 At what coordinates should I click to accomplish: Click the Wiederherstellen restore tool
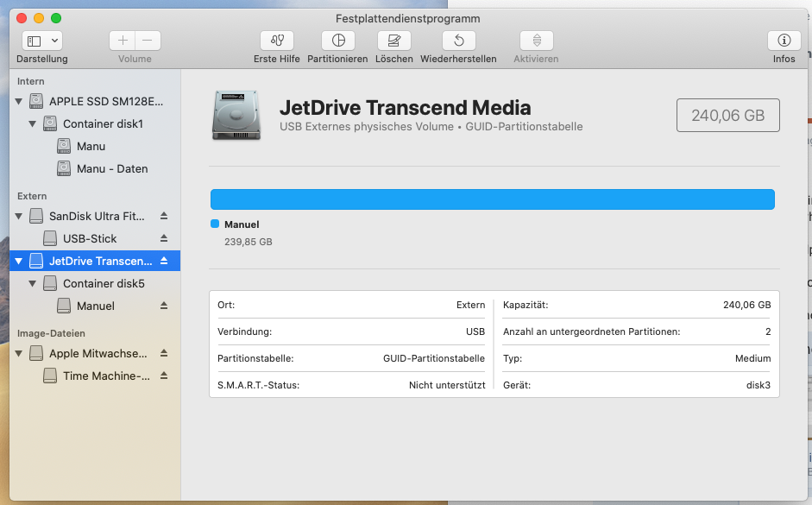459,41
